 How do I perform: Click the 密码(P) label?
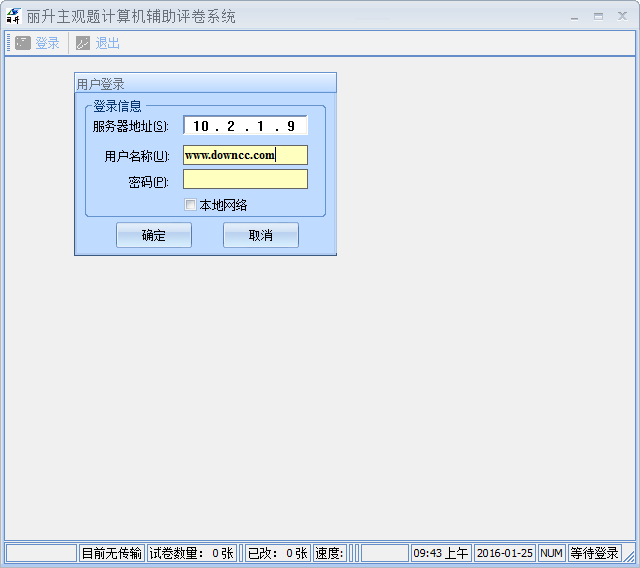(148, 182)
